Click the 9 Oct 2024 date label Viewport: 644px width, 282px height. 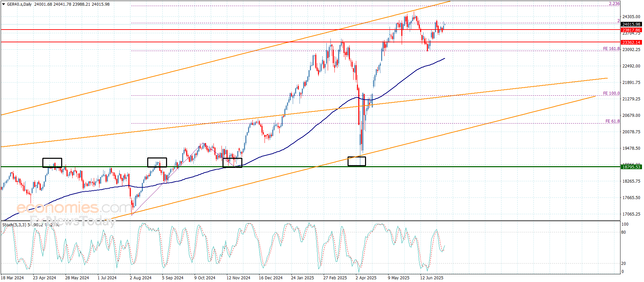[204, 278]
